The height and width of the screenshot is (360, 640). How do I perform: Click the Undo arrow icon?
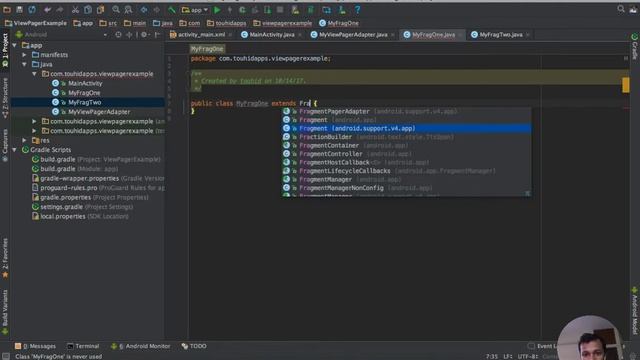48,9
